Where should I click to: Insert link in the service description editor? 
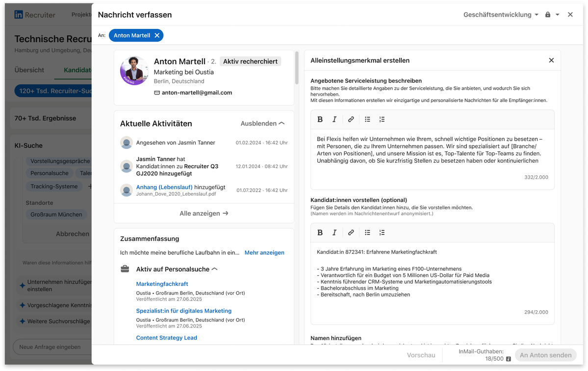tap(351, 119)
